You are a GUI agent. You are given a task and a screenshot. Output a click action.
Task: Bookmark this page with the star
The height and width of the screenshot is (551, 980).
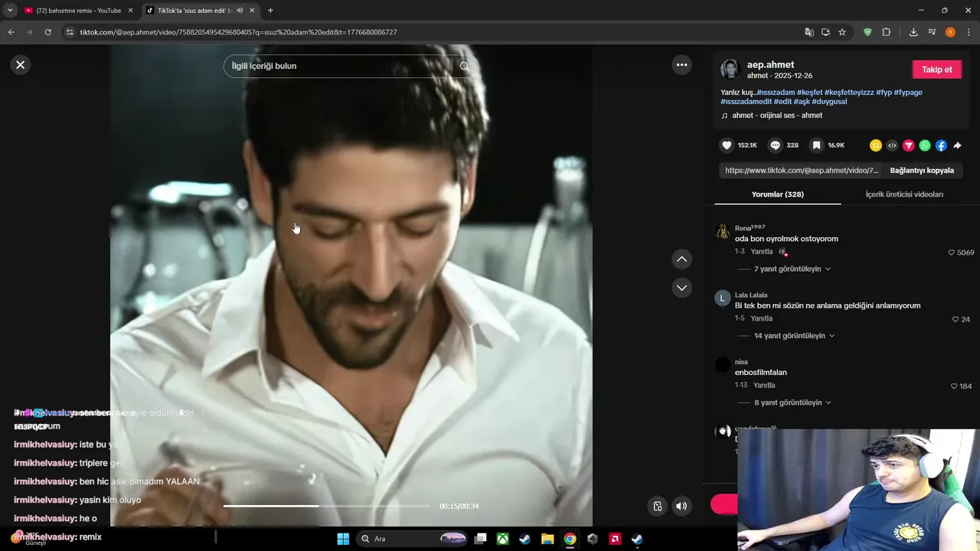pyautogui.click(x=842, y=32)
